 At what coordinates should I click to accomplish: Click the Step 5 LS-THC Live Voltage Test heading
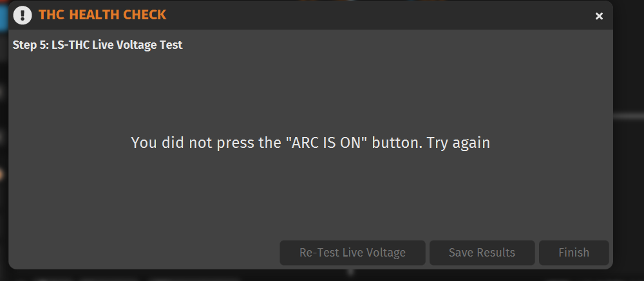pyautogui.click(x=97, y=45)
